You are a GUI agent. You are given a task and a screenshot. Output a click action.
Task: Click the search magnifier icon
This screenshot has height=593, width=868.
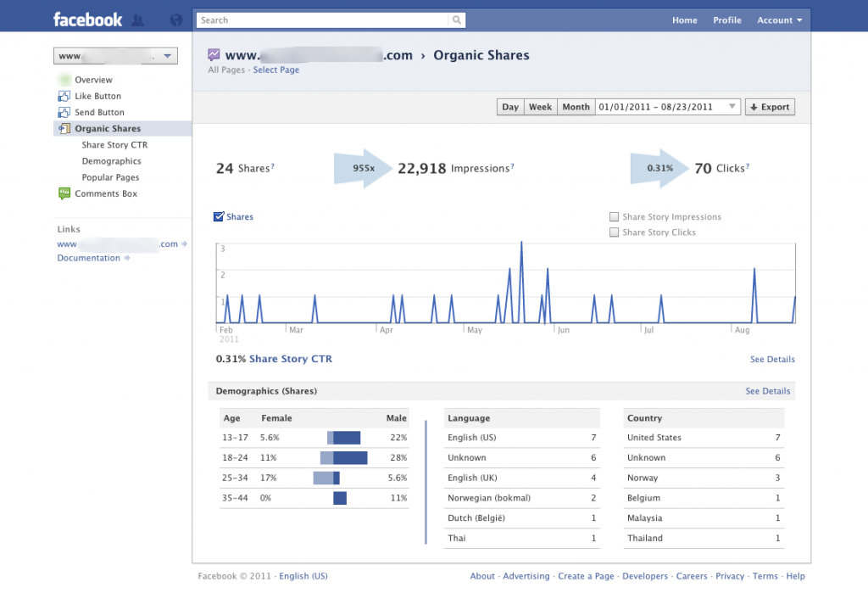pyautogui.click(x=457, y=20)
